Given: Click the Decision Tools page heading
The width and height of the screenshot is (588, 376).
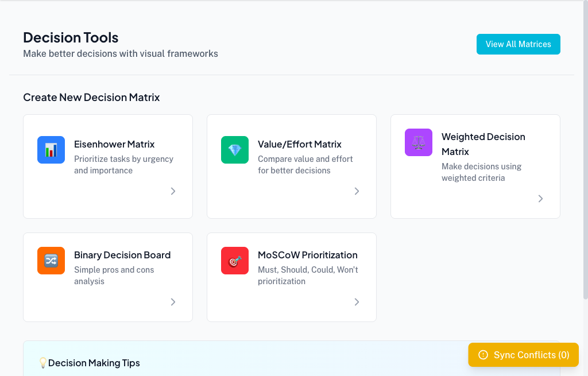Looking at the screenshot, I should tap(71, 37).
